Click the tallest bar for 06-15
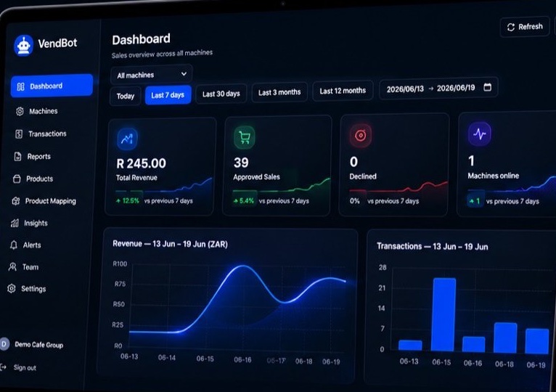This screenshot has height=392, width=556. (x=443, y=314)
